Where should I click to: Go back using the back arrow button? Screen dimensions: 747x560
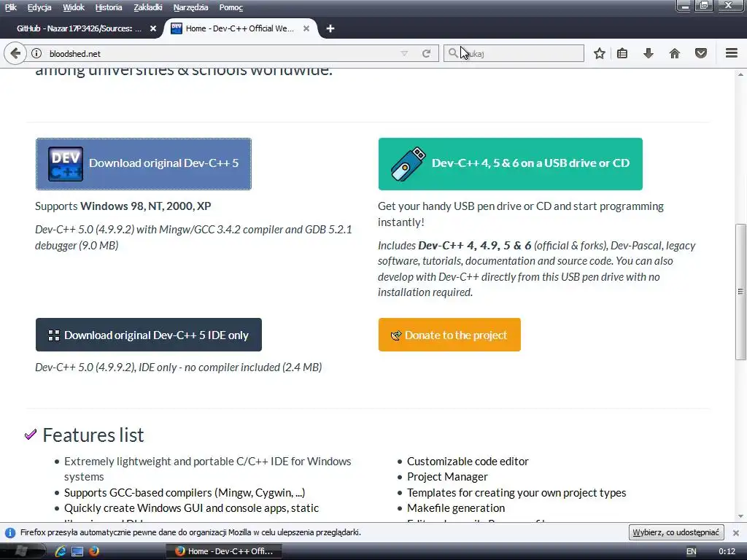[x=15, y=53]
